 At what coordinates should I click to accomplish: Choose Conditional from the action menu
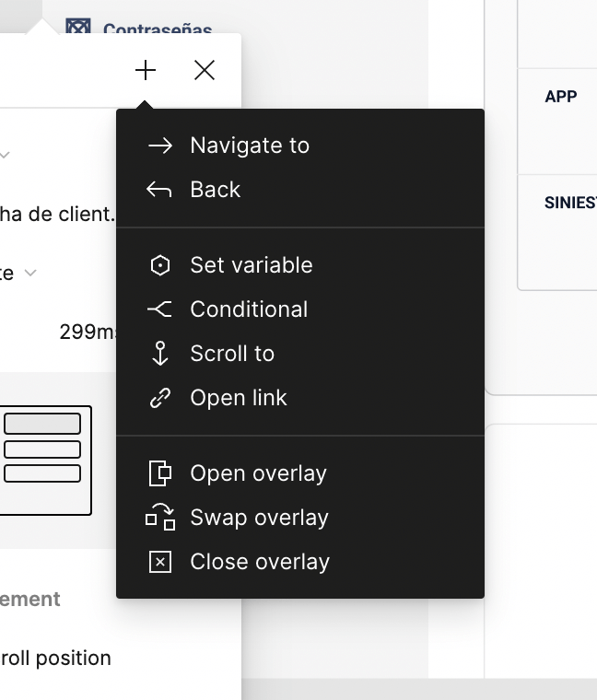(249, 309)
